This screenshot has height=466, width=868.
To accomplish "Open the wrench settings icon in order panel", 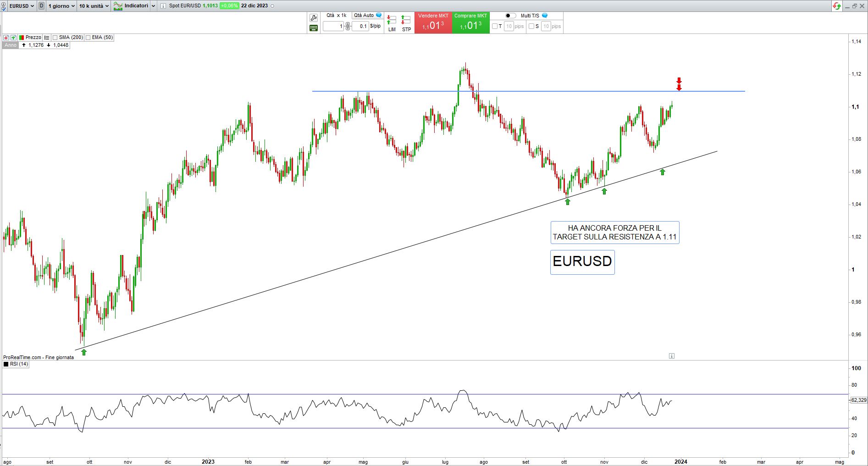I will point(314,18).
